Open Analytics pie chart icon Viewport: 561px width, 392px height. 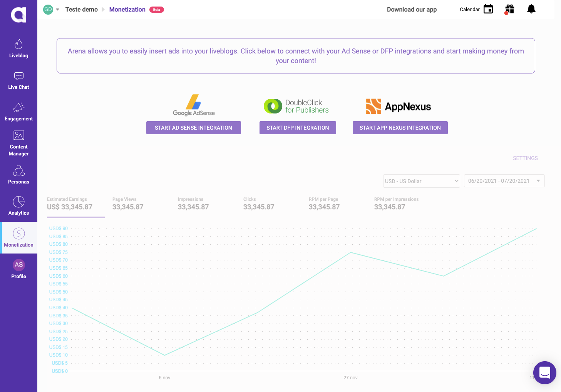click(18, 202)
